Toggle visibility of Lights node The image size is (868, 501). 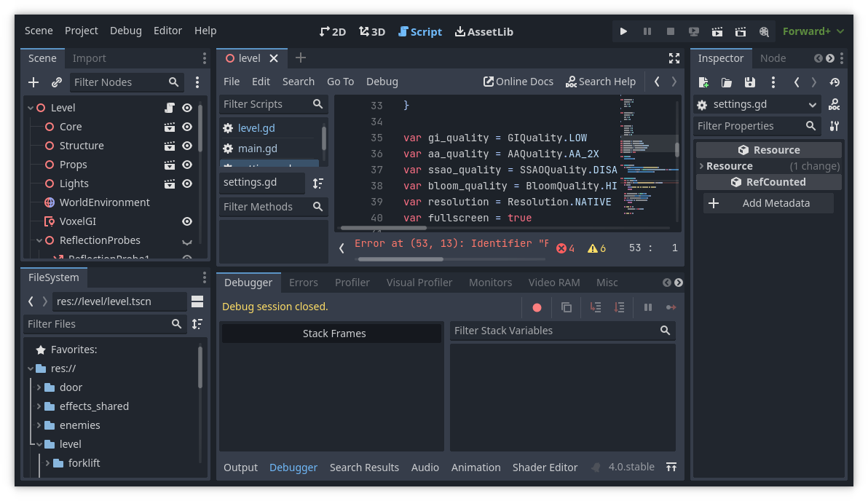tap(187, 184)
